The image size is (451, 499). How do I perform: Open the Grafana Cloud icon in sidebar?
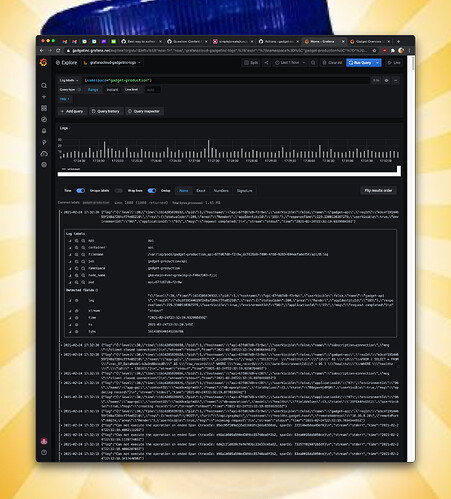pyautogui.click(x=44, y=154)
